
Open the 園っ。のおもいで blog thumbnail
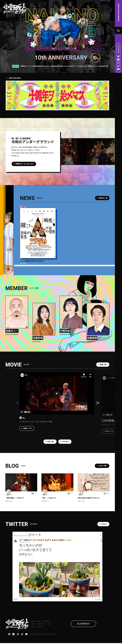57,482
